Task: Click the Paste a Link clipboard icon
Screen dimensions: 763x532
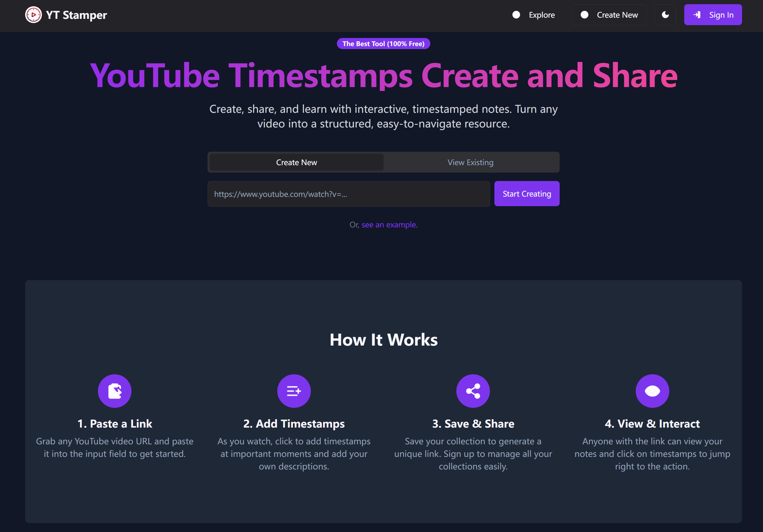Action: pos(115,391)
